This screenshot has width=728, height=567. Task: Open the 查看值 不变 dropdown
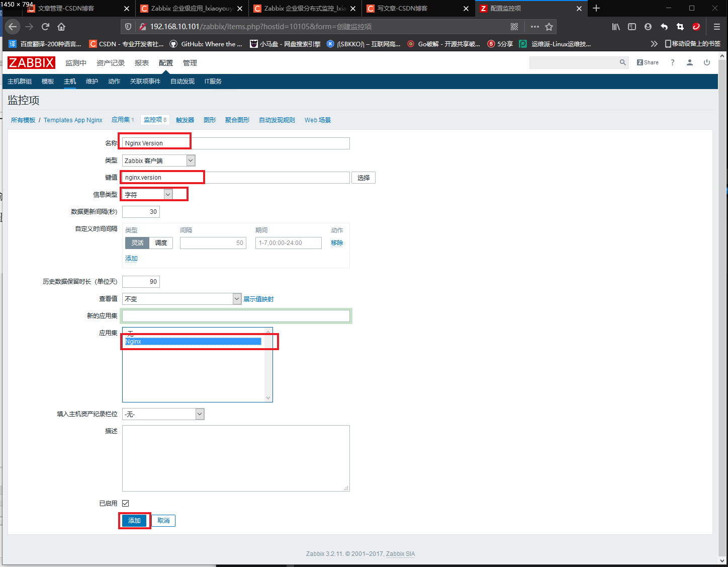coord(181,299)
